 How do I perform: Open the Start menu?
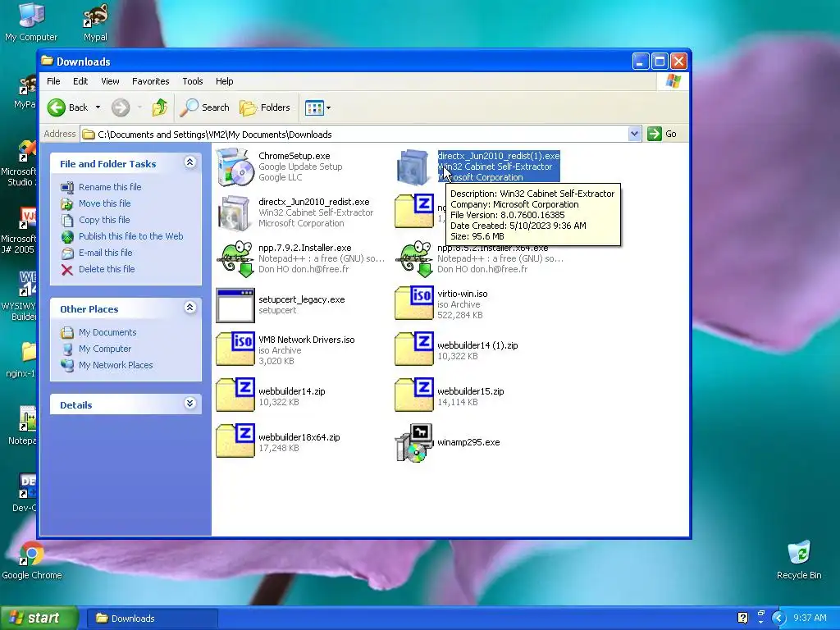[39, 619]
